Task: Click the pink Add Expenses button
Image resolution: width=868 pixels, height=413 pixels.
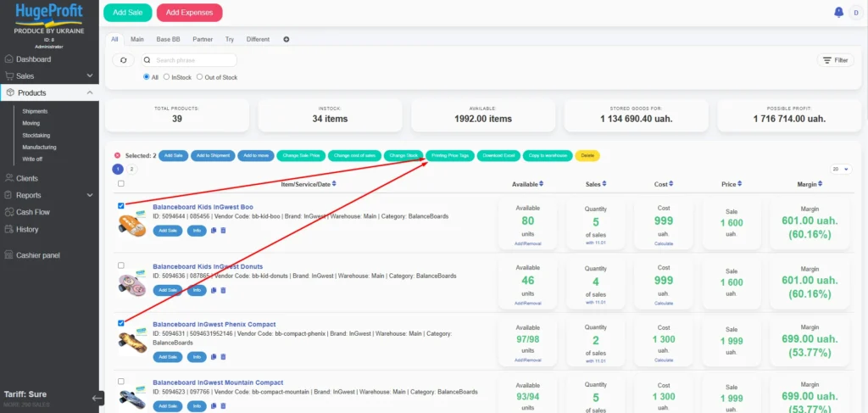Action: (189, 13)
